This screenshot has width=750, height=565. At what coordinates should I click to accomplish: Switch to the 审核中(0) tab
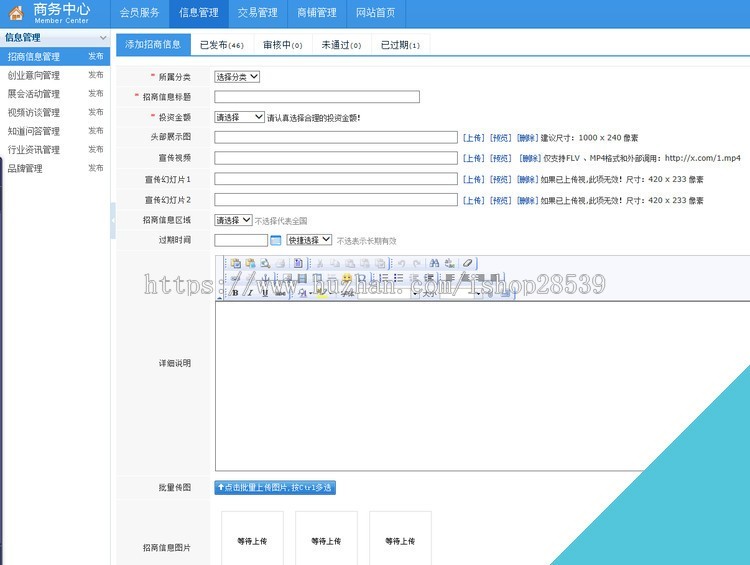pyautogui.click(x=283, y=45)
